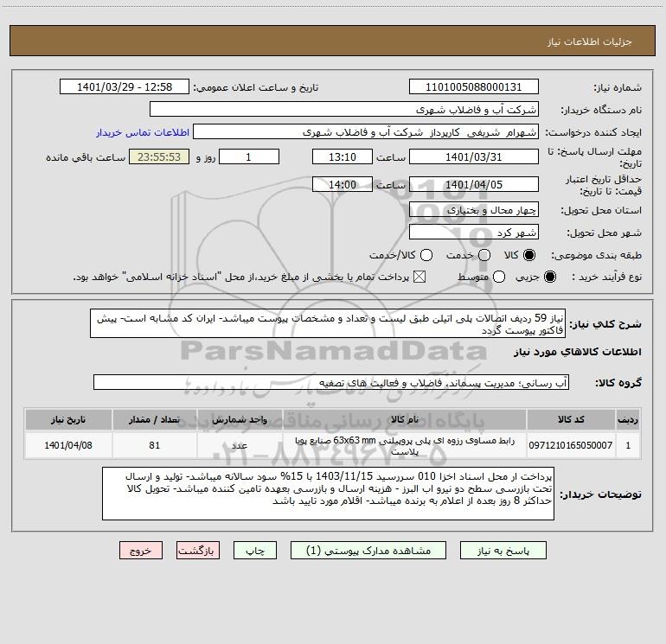
Task: Click the گروه کالا field آب رسانی
Action: point(331,382)
